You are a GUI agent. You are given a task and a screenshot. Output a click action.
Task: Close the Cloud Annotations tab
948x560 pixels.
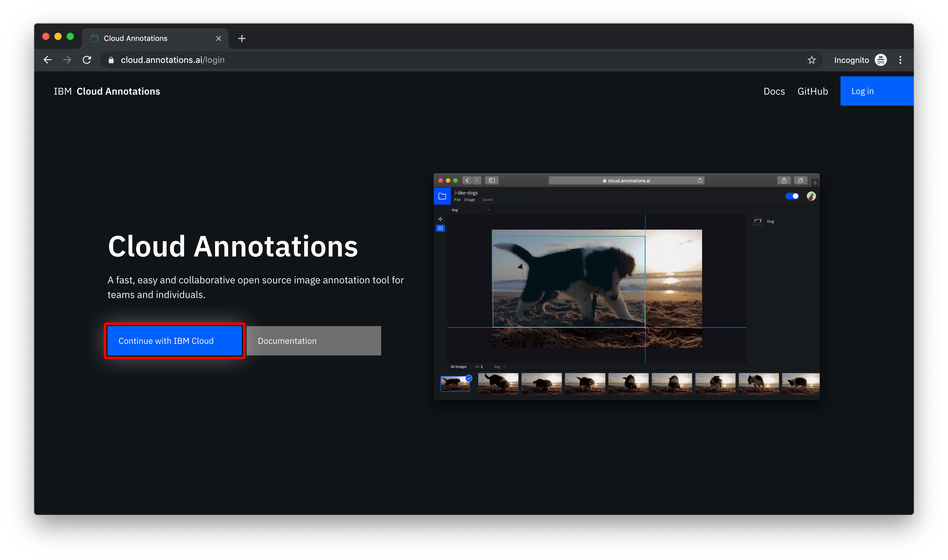coord(218,38)
